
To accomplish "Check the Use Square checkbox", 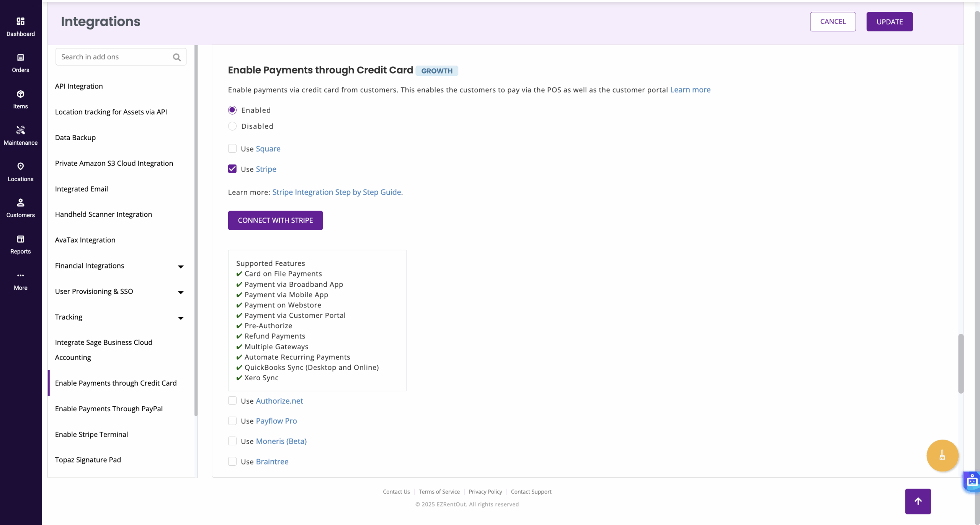I will point(232,149).
